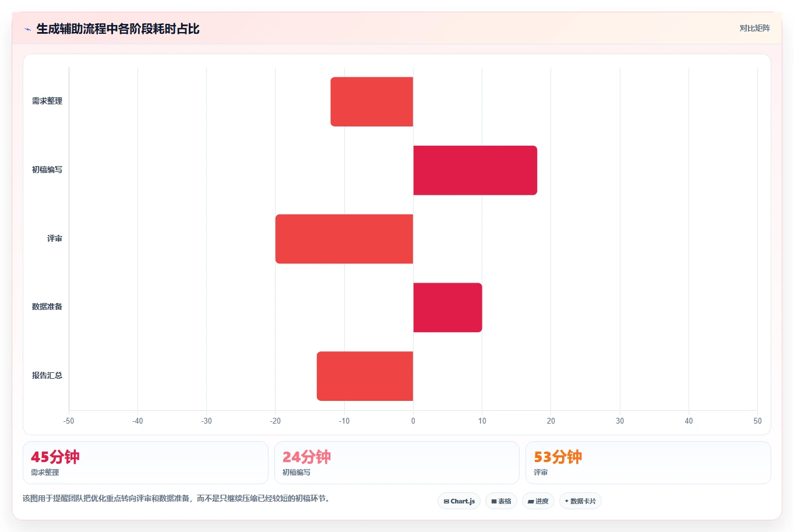
Task: Click the 报告汇总 y-axis label
Action: (x=47, y=375)
